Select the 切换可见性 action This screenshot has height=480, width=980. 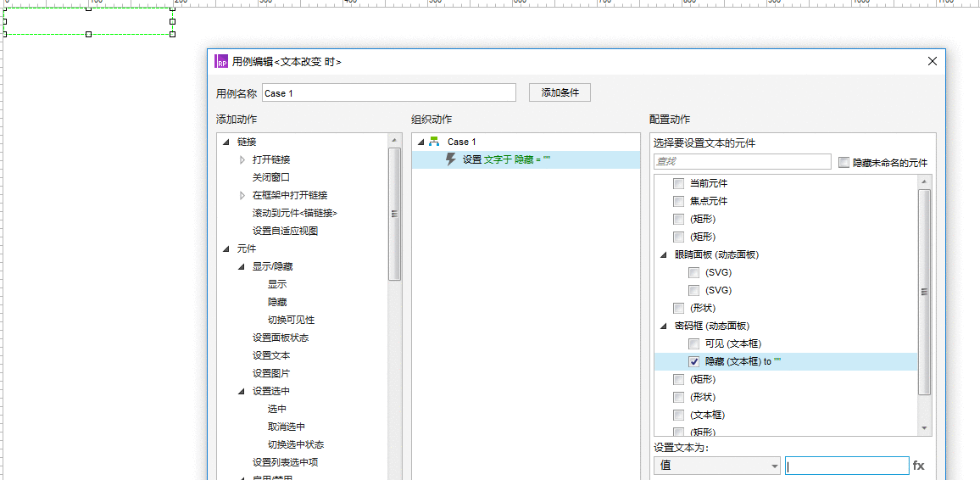click(x=292, y=320)
